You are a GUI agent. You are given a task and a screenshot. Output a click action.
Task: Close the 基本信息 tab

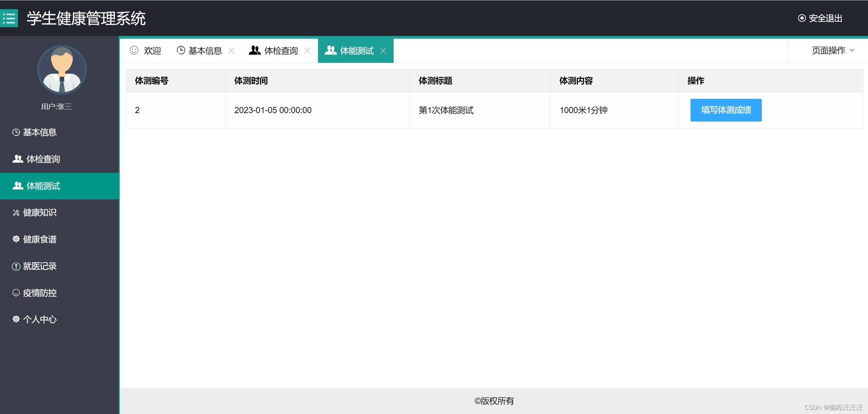pyautogui.click(x=231, y=51)
